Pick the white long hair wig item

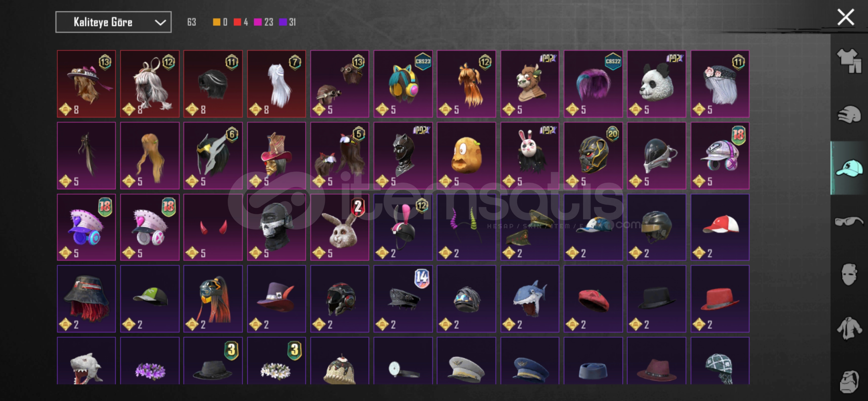coord(276,84)
